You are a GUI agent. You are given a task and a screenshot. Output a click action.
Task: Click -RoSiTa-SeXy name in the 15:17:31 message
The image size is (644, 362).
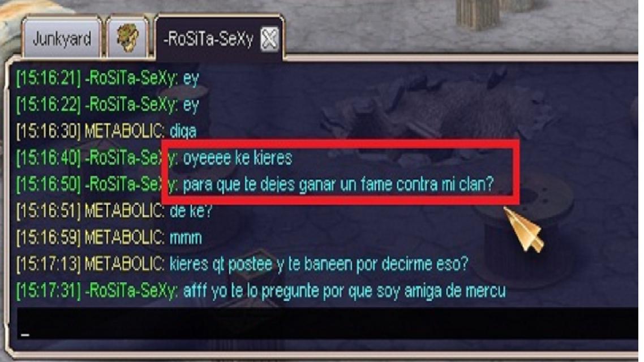coord(131,291)
